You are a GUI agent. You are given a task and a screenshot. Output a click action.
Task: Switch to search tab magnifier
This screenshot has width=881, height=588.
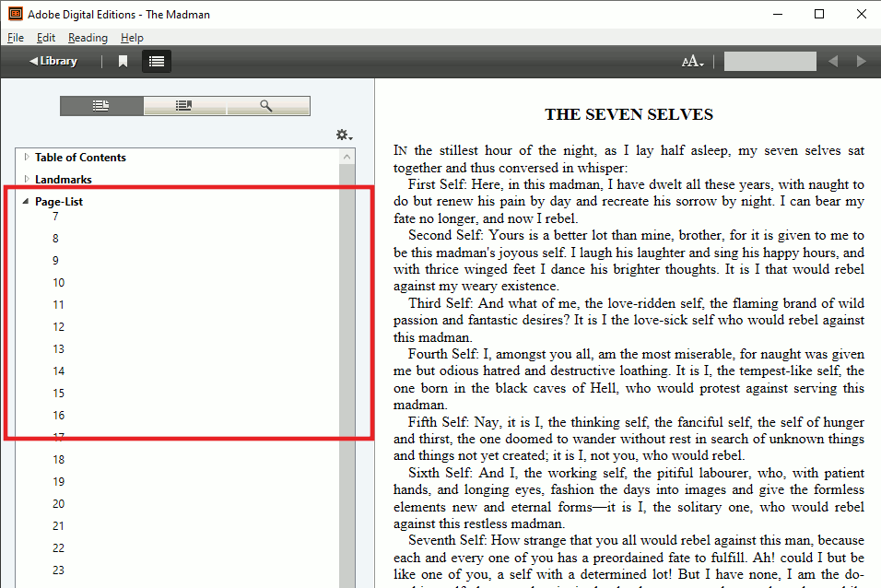coord(267,106)
